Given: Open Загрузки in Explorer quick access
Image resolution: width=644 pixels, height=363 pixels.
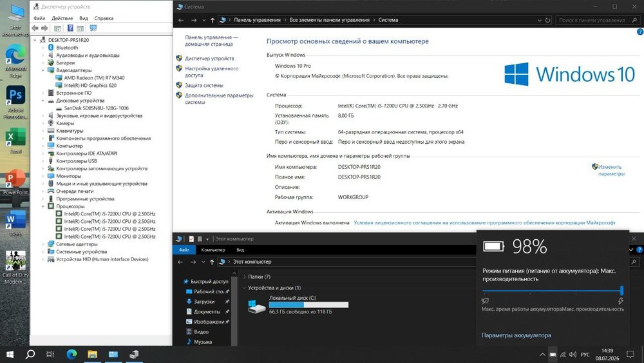Looking at the screenshot, I should (204, 301).
